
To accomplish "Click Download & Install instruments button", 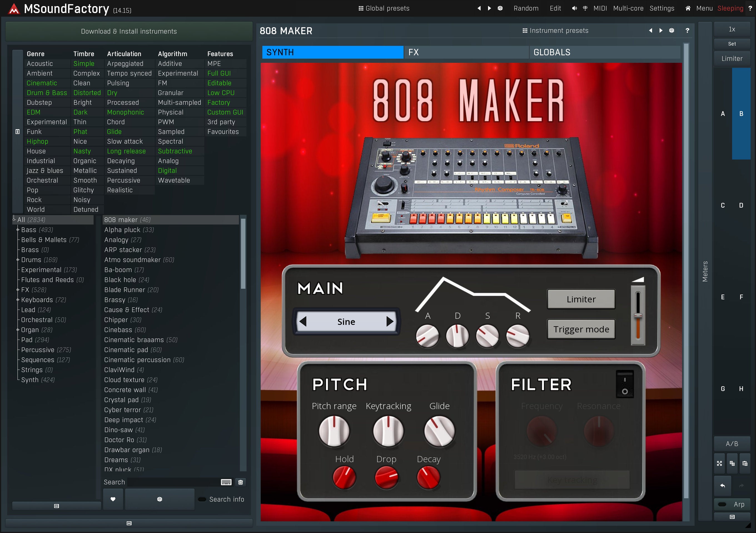I will (x=129, y=31).
